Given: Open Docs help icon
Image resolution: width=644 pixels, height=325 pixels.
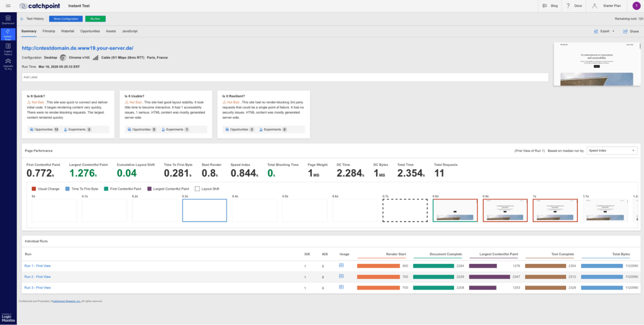Looking at the screenshot, I should pos(568,6).
